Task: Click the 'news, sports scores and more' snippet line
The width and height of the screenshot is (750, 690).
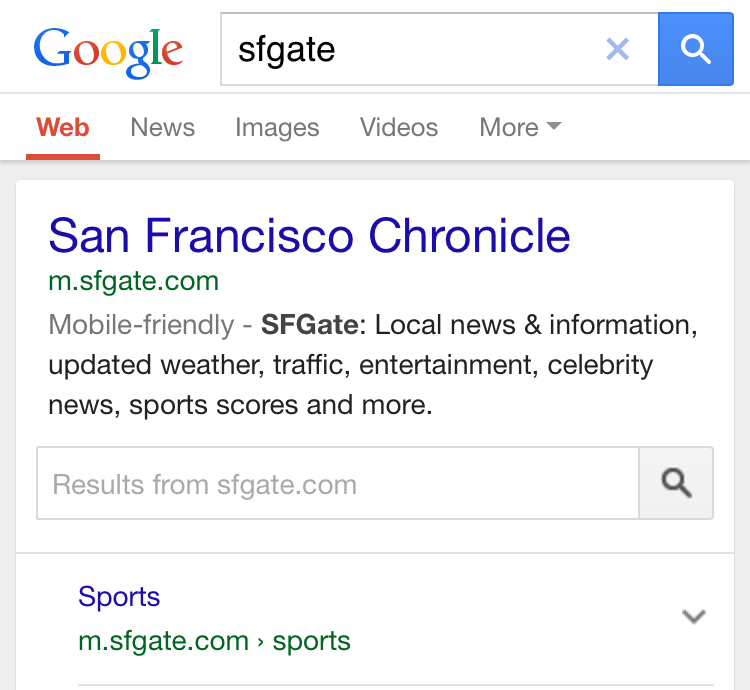Action: tap(240, 405)
